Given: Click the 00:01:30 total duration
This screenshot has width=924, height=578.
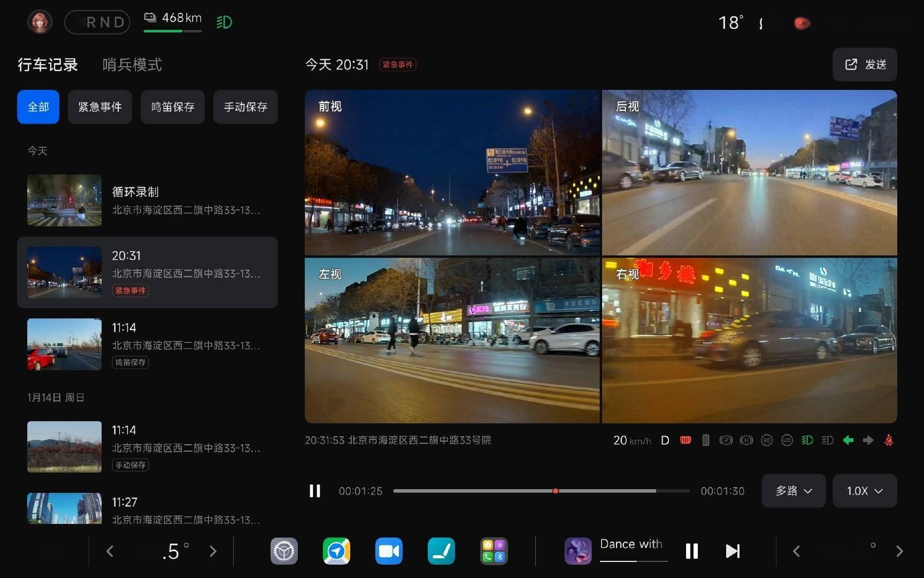Looking at the screenshot, I should point(722,491).
